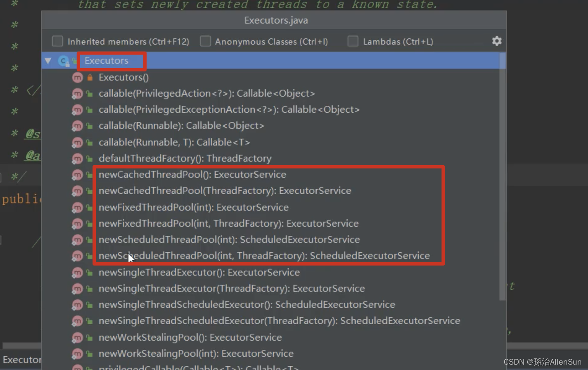Check the Lambdas checkbox
588x370 pixels.
(353, 41)
